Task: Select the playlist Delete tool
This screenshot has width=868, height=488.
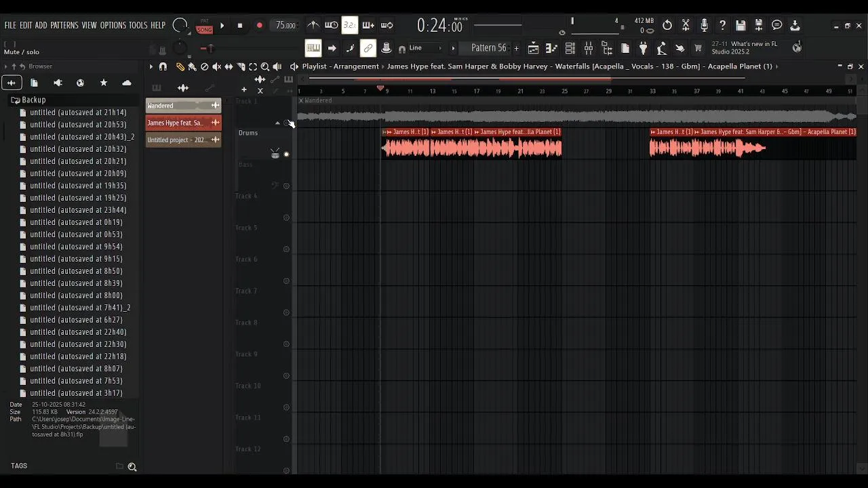Action: [x=204, y=66]
